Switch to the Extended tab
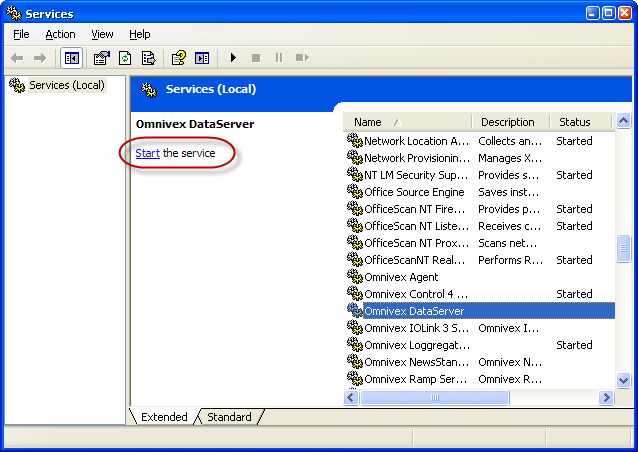Screen dimensions: 638x452 164,417
